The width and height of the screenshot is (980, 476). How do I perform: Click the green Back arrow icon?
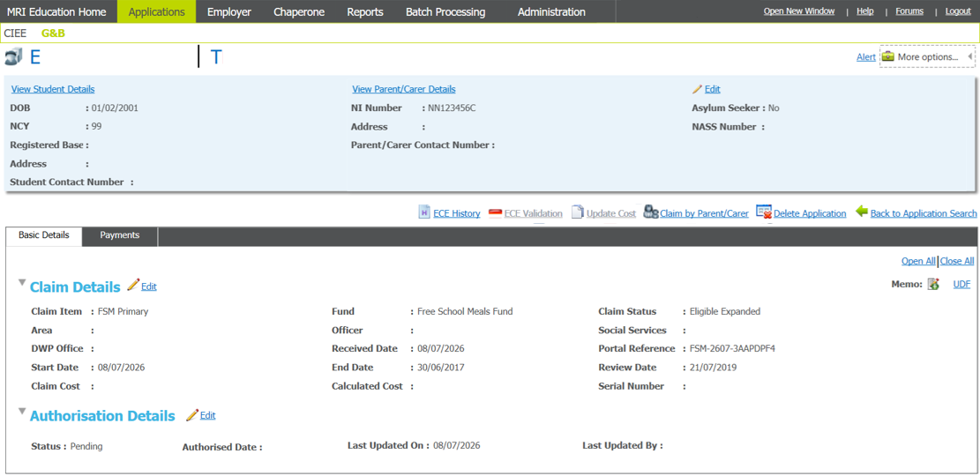point(861,212)
